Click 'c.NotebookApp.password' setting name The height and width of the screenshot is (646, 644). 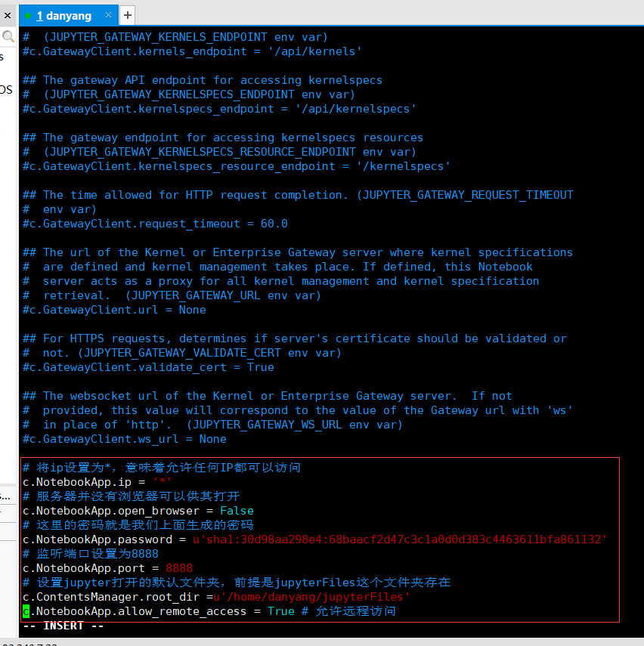pyautogui.click(x=98, y=539)
